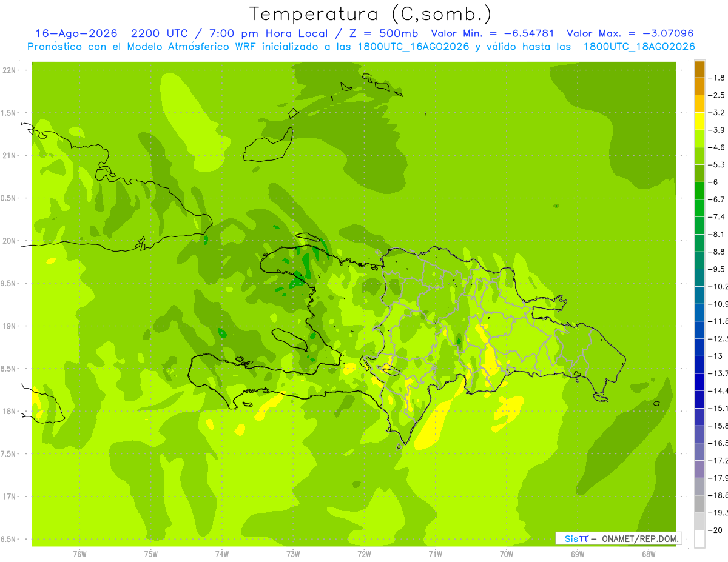Screen dimensions: 728x562
Task: Click the "20N" latitude label
Action: (x=9, y=241)
